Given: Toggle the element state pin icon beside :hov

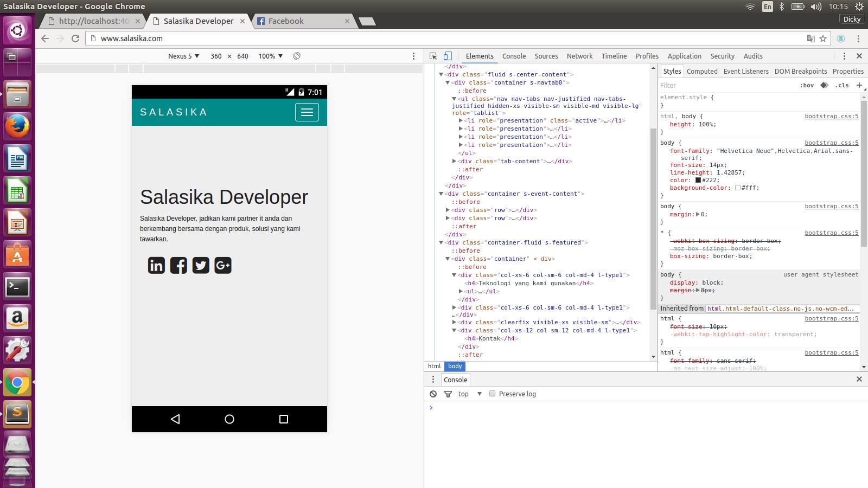Looking at the screenshot, I should [x=825, y=85].
